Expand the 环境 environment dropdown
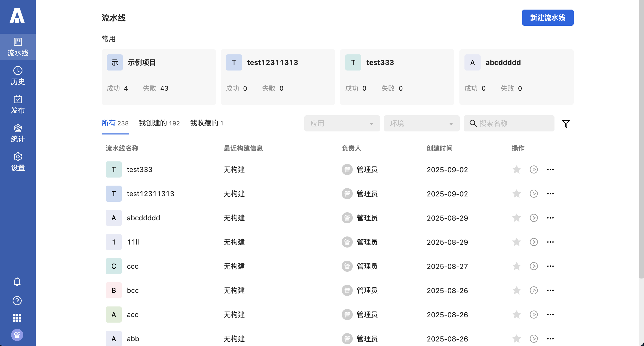644x346 pixels. [x=422, y=123]
